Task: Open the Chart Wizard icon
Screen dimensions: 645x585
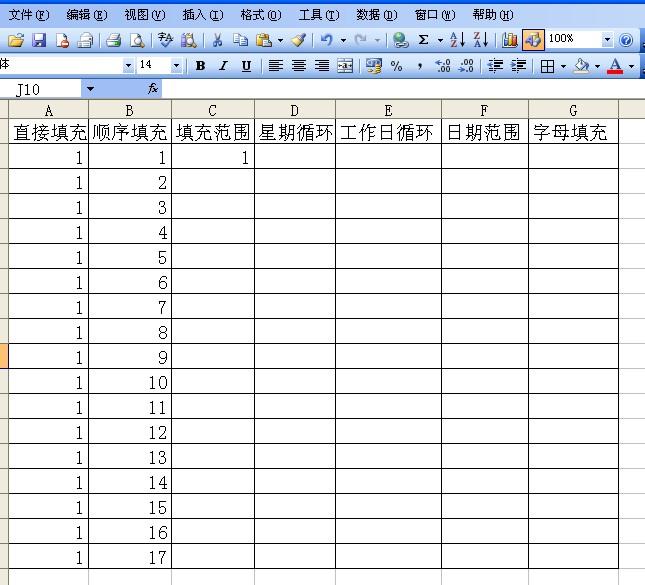Action: pos(510,40)
